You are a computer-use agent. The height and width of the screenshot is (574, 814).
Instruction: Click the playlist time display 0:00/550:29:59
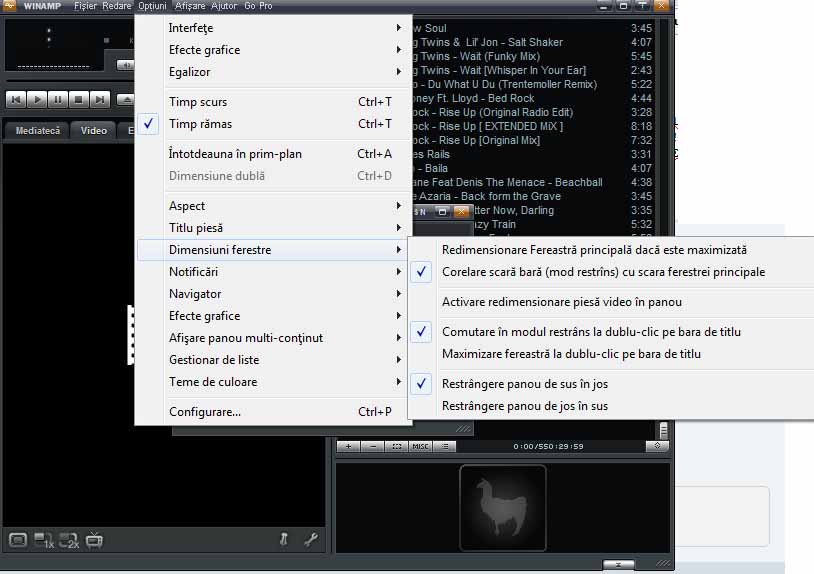coord(548,446)
